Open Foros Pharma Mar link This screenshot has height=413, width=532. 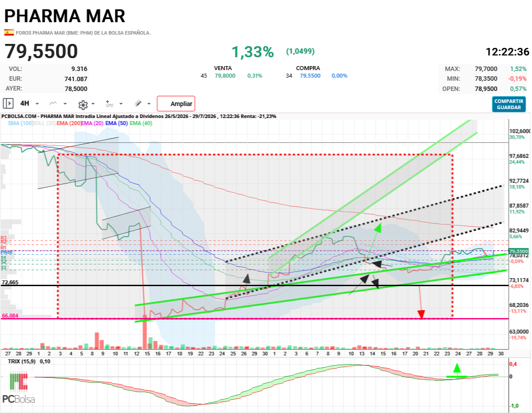pyautogui.click(x=83, y=33)
